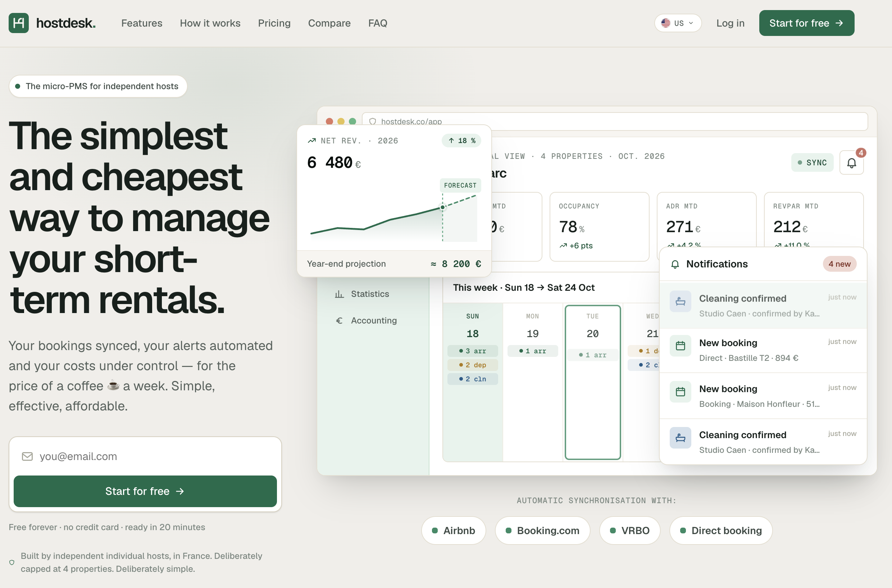This screenshot has height=588, width=892.
Task: Click the trend arrow beside +6 pts
Action: pyautogui.click(x=563, y=246)
